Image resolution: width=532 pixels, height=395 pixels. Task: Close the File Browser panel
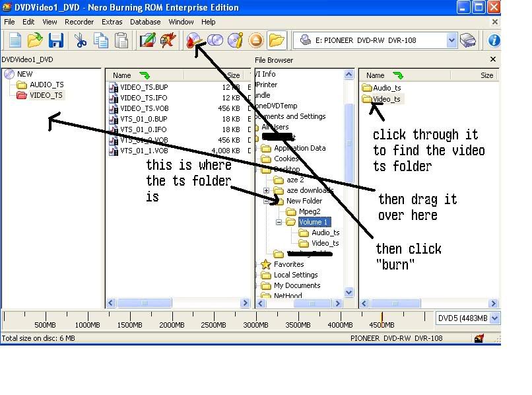pos(492,59)
